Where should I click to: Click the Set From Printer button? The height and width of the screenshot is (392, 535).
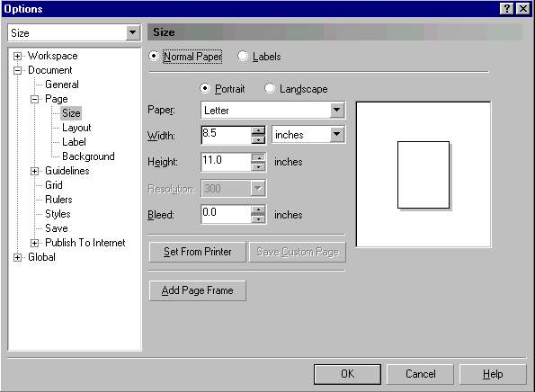[x=198, y=252]
